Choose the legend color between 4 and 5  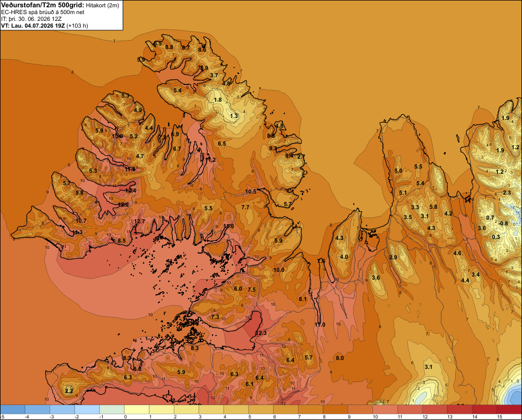236,410
